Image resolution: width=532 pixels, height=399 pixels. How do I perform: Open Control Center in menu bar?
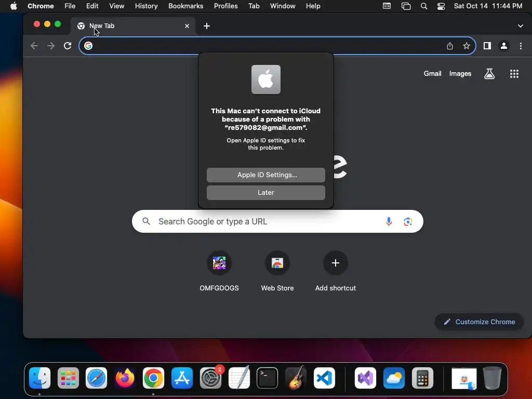[x=441, y=6]
